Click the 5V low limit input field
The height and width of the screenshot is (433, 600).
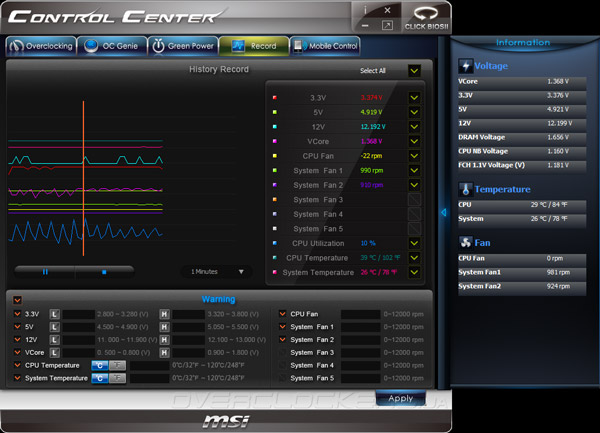(x=78, y=327)
